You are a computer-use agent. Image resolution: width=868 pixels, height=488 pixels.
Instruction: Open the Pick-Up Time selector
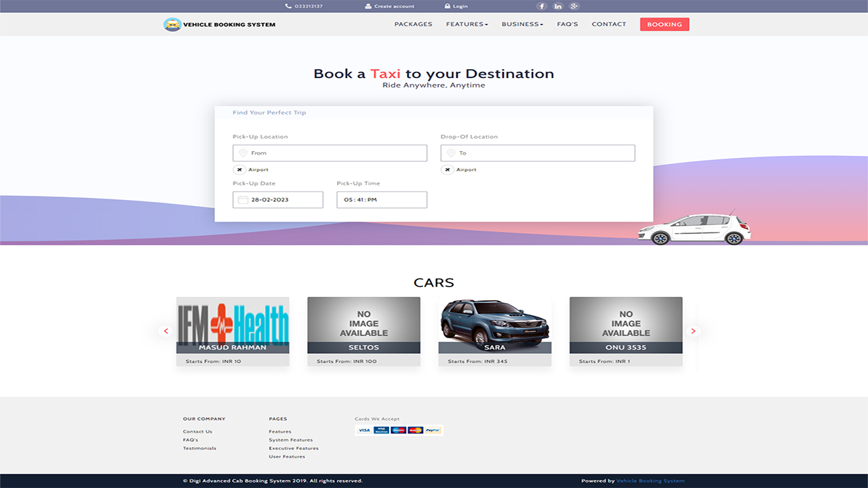coord(381,199)
